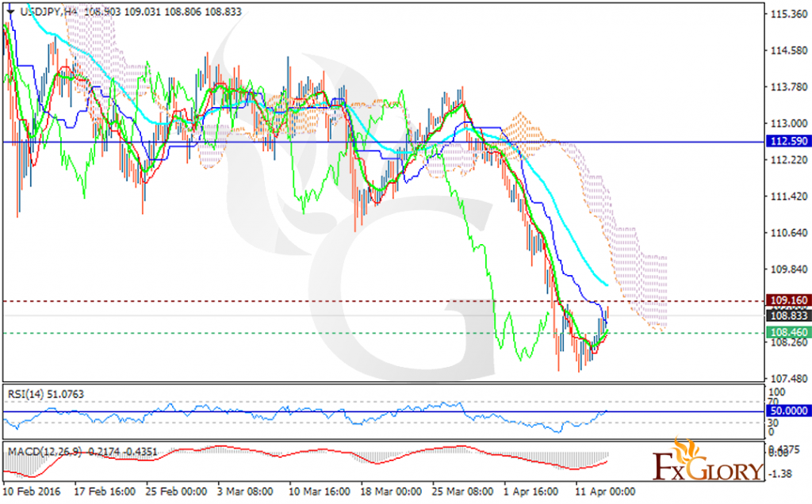Click the 1 Apr 16:00 date label
Viewport: 812px width, 504px height.
(530, 491)
